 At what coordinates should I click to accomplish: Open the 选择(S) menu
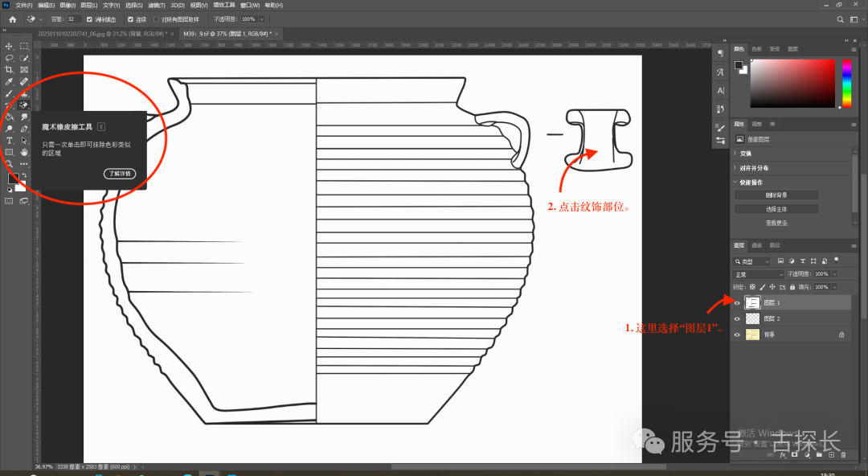(x=133, y=5)
